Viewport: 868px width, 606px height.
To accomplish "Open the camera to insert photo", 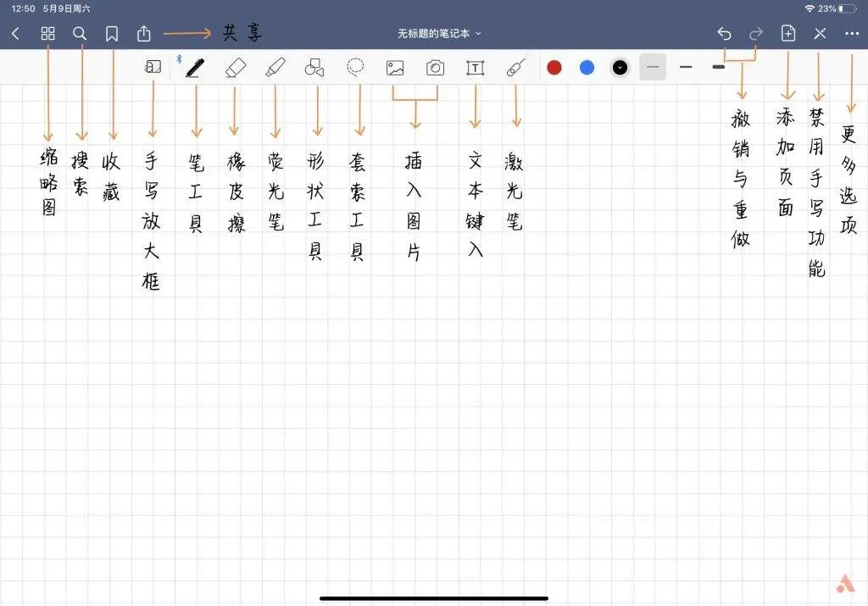I will click(435, 68).
